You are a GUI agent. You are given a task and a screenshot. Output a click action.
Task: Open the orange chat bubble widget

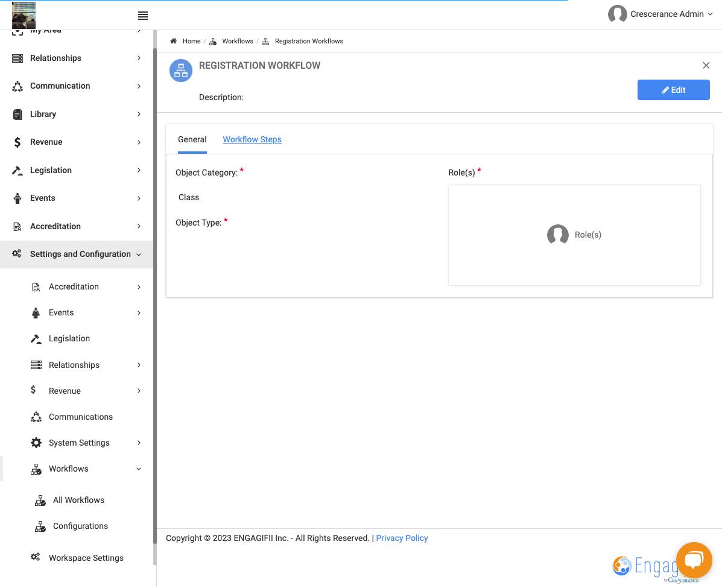[x=694, y=560]
